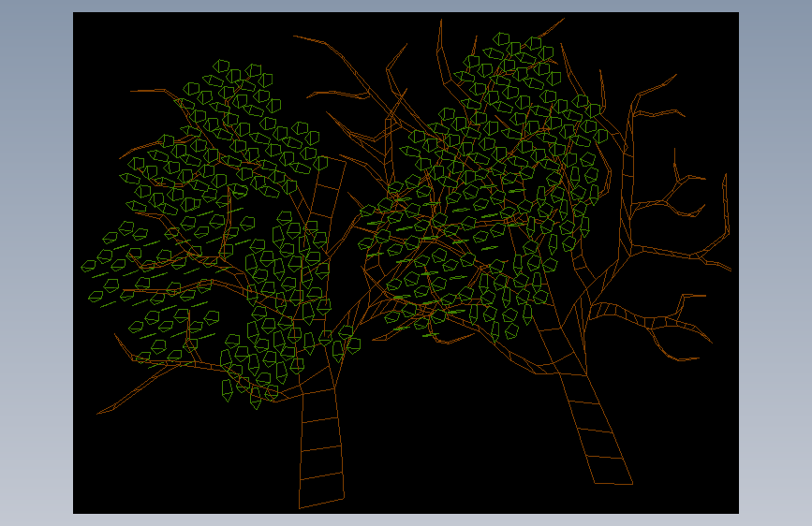The image size is (812, 526).
Task: Select the right tree's leaning striped trunk
Action: (x=596, y=427)
